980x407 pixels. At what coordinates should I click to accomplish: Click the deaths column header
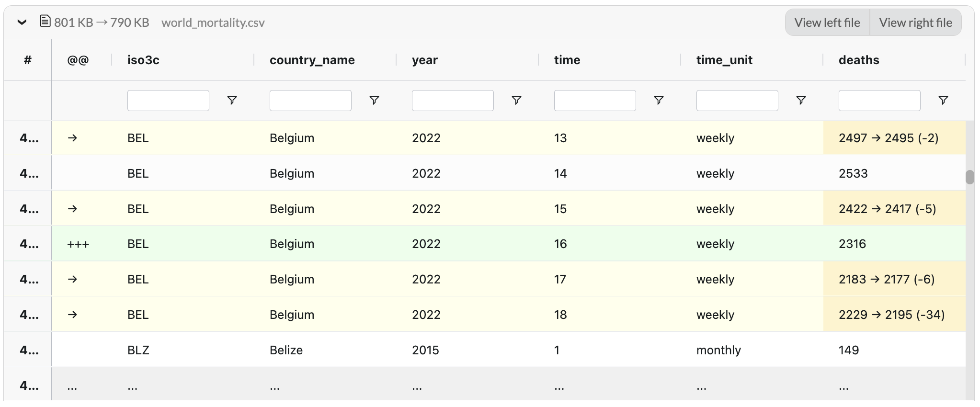point(858,59)
